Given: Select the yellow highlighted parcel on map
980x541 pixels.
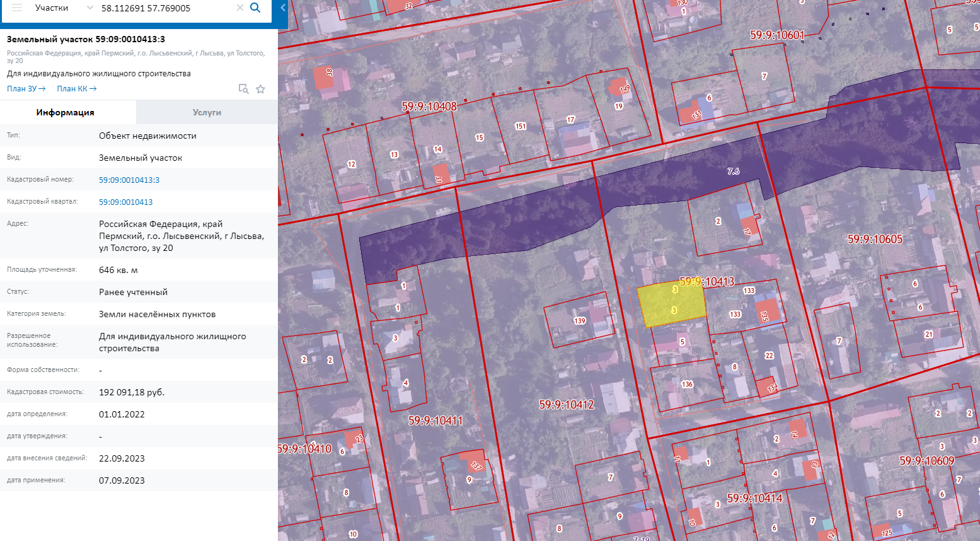Looking at the screenshot, I should pos(671,304).
